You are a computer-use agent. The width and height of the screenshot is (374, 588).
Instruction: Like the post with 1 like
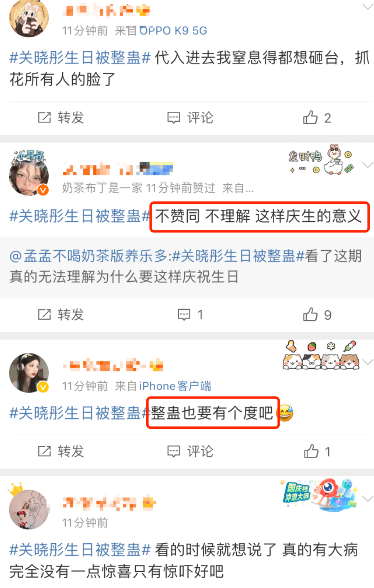[317, 451]
